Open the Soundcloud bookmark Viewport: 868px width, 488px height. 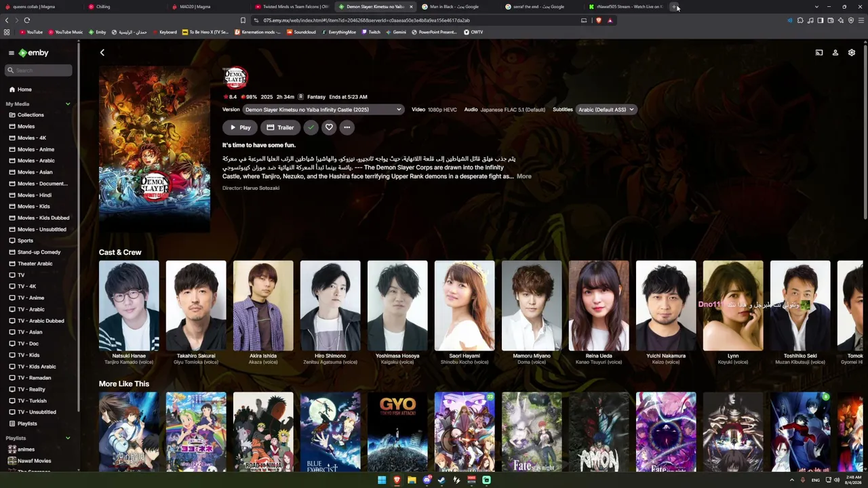coord(301,32)
